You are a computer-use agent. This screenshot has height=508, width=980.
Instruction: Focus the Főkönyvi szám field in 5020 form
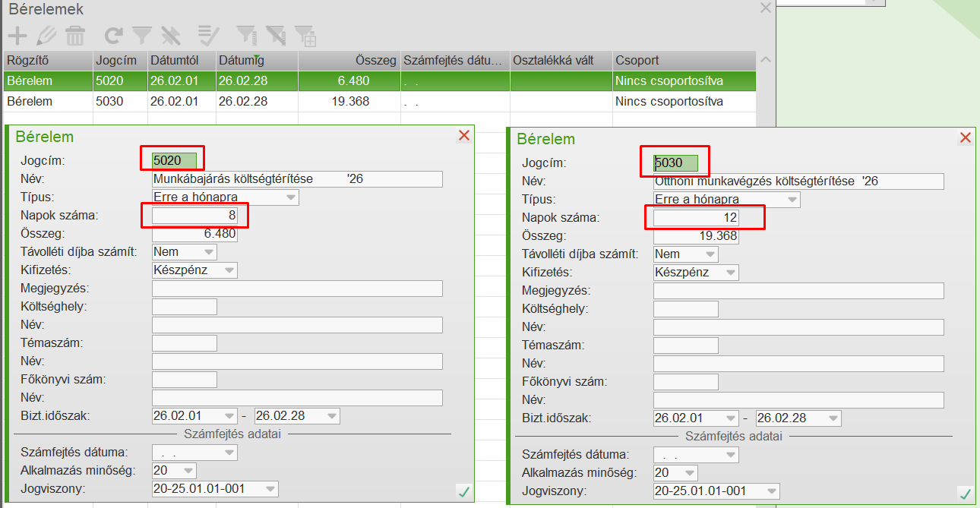tap(185, 380)
